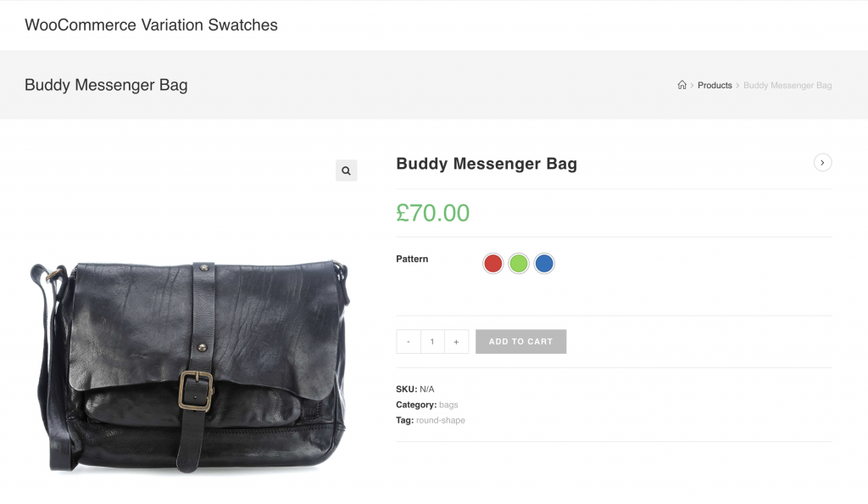Image resolution: width=868 pixels, height=504 pixels.
Task: Click the bold Buddy Messenger Bag product title
Action: pyautogui.click(x=487, y=164)
